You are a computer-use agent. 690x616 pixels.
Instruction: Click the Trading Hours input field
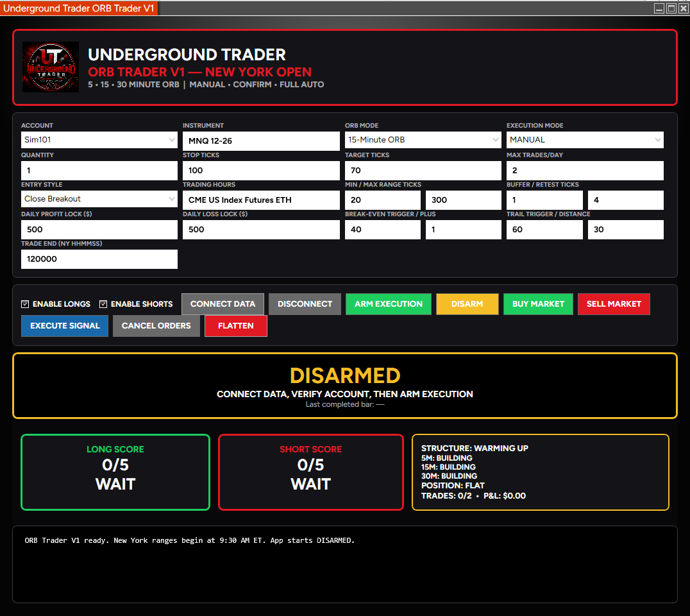262,200
